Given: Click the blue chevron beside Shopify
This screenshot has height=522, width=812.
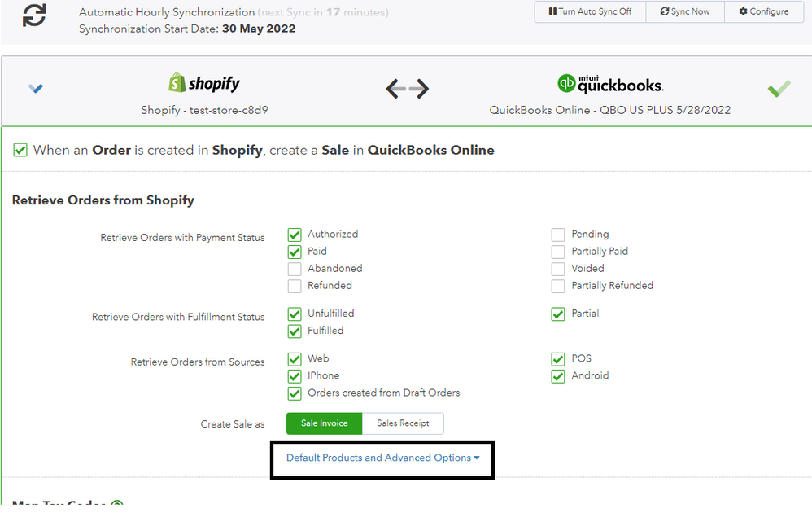Looking at the screenshot, I should tap(36, 89).
